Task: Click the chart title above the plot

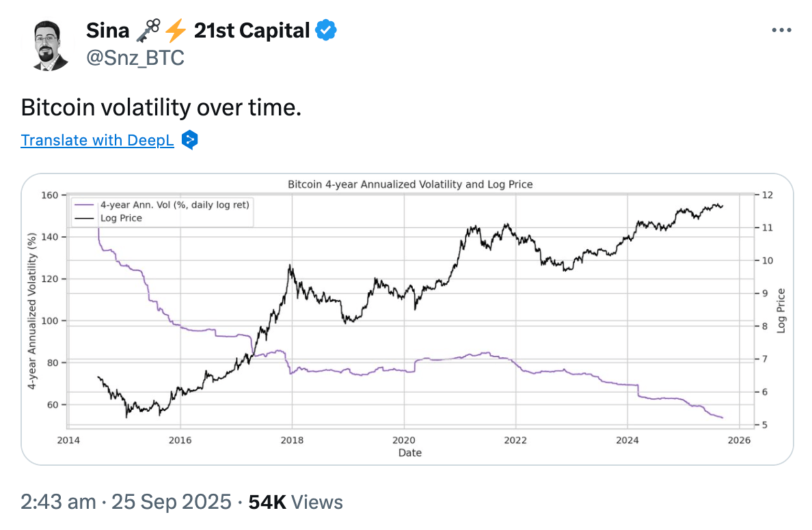Action: point(410,184)
